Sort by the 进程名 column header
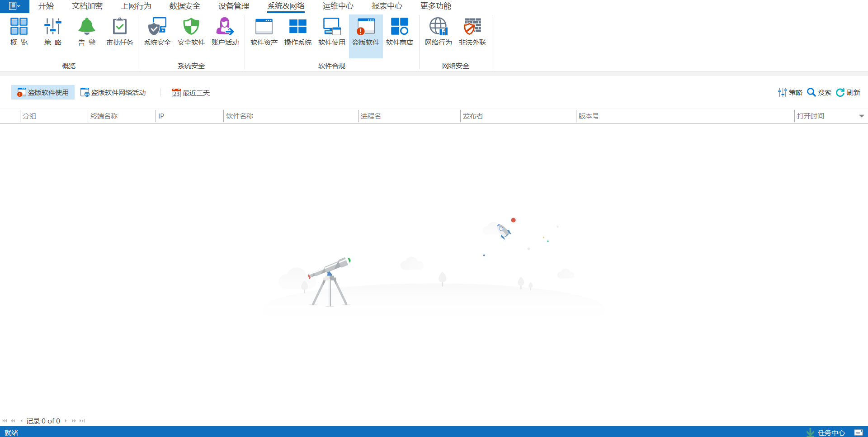Image resolution: width=868 pixels, height=437 pixels. [x=410, y=116]
